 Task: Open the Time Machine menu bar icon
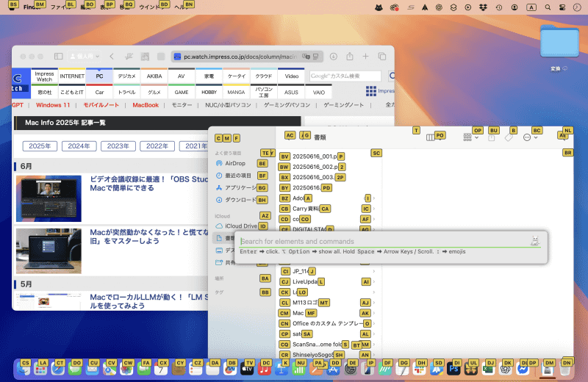tap(499, 7)
